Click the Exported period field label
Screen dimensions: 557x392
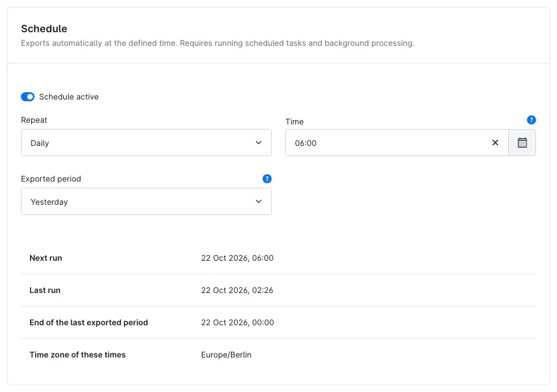(x=51, y=179)
